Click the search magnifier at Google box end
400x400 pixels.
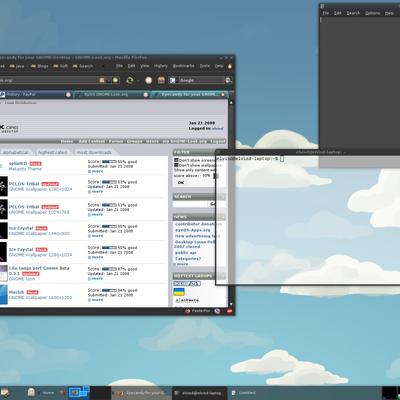228,80
